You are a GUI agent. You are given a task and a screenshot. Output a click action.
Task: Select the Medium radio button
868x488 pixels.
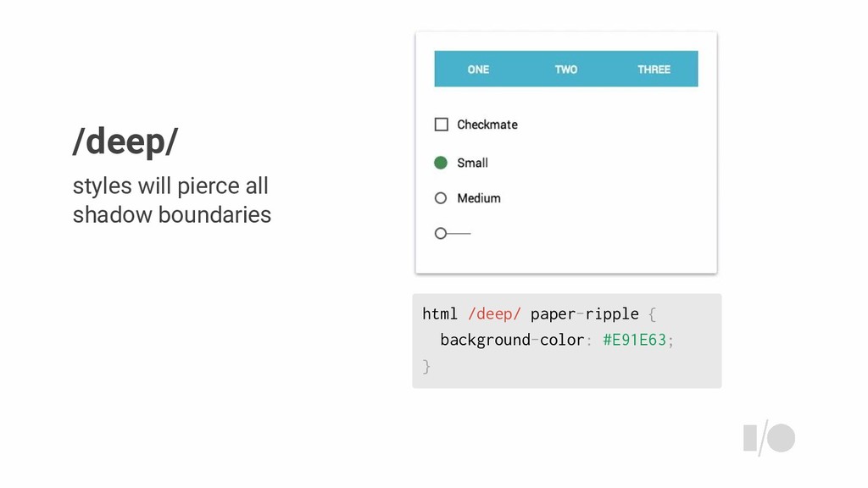click(441, 198)
